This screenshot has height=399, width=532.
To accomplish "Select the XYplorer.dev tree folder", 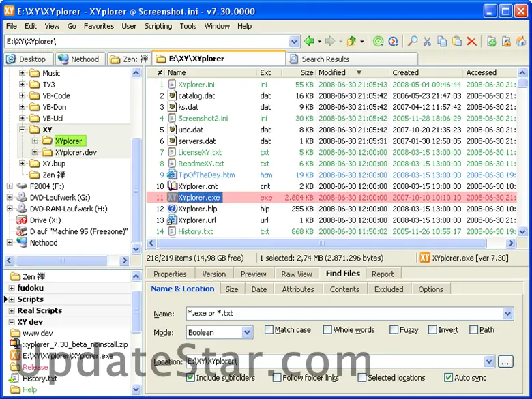I will pos(76,152).
